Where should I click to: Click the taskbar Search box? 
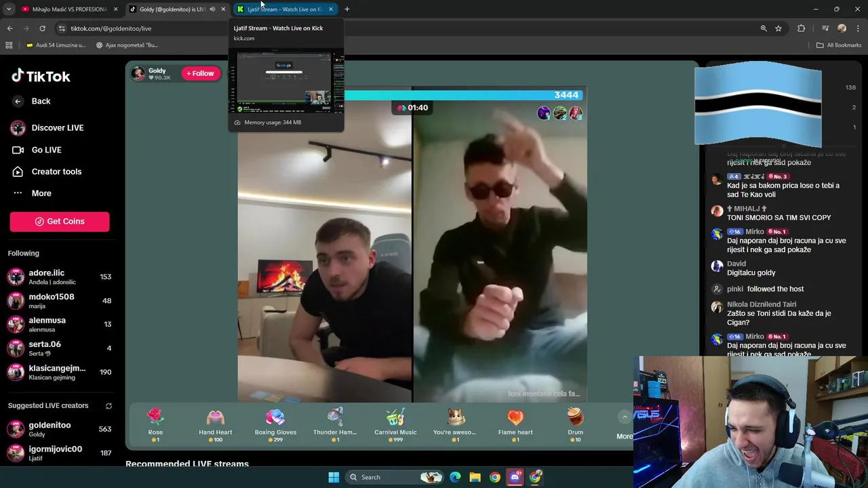click(x=395, y=477)
